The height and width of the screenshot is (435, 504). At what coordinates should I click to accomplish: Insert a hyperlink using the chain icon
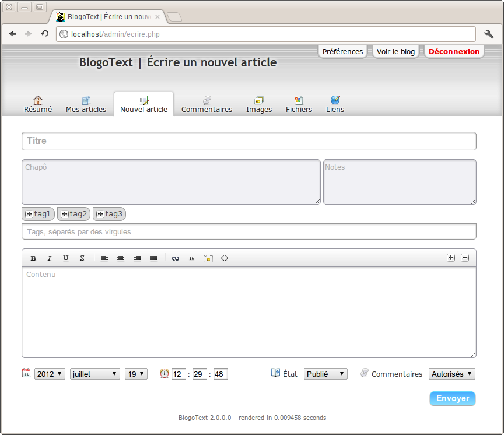point(176,258)
